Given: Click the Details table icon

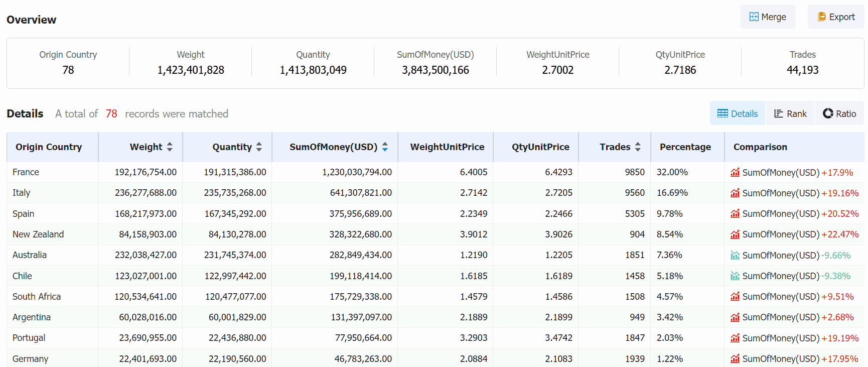Looking at the screenshot, I should point(722,113).
